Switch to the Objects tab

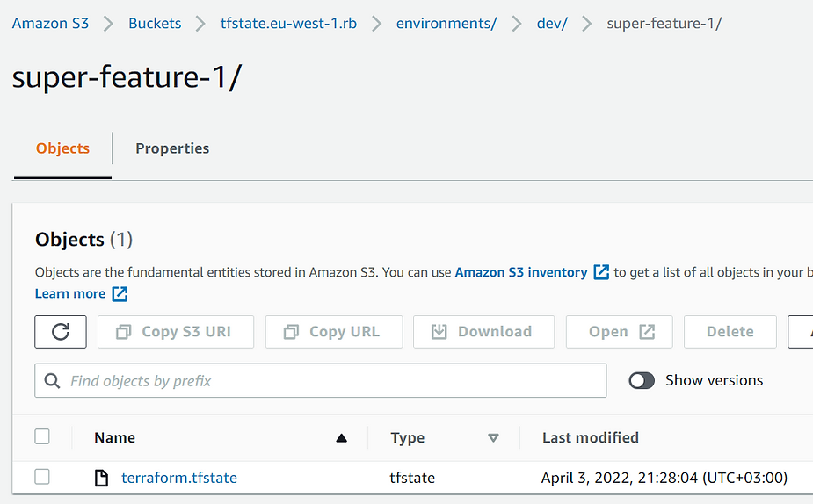tap(62, 148)
